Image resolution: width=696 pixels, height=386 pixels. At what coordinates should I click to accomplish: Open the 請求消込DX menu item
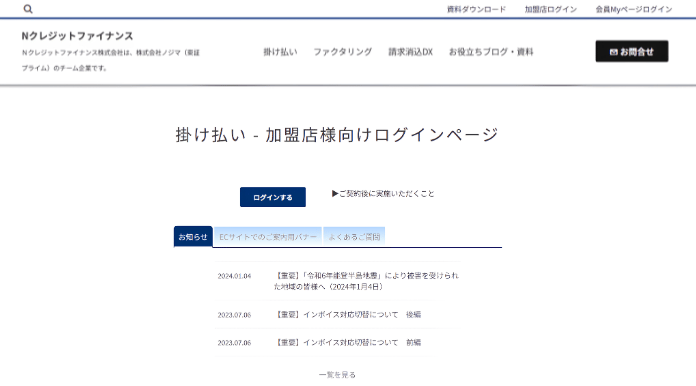coord(411,52)
